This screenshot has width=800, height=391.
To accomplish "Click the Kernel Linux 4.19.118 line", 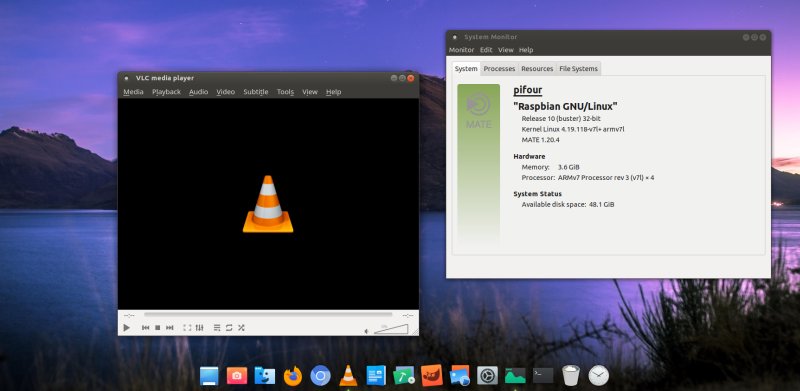I will pos(572,129).
